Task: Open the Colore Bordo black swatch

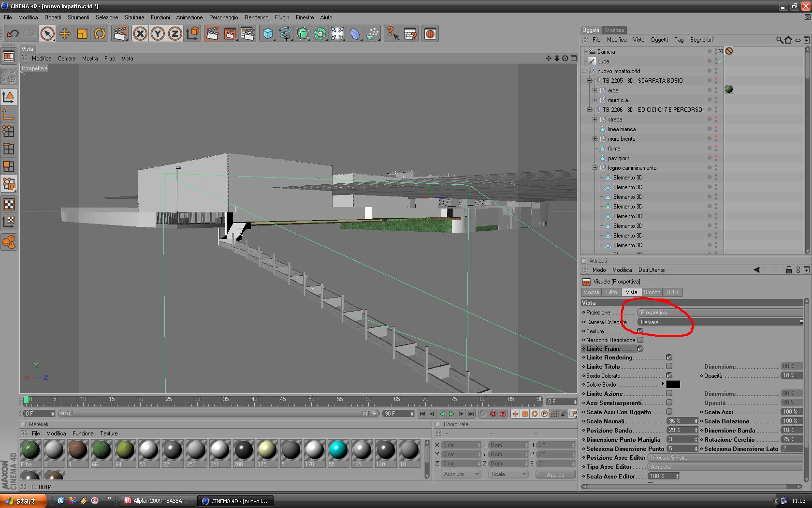Action: click(x=673, y=384)
